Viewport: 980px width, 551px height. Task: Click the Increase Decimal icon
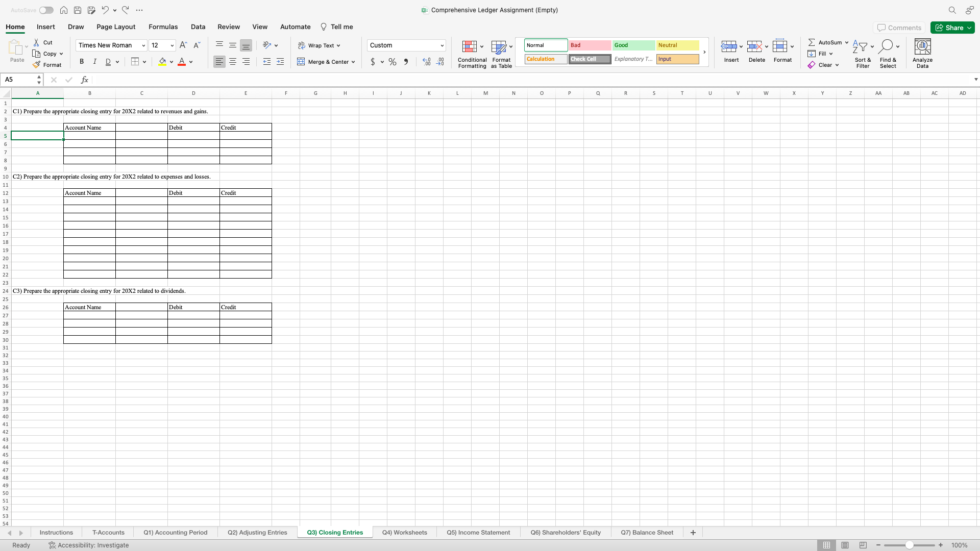tap(426, 62)
